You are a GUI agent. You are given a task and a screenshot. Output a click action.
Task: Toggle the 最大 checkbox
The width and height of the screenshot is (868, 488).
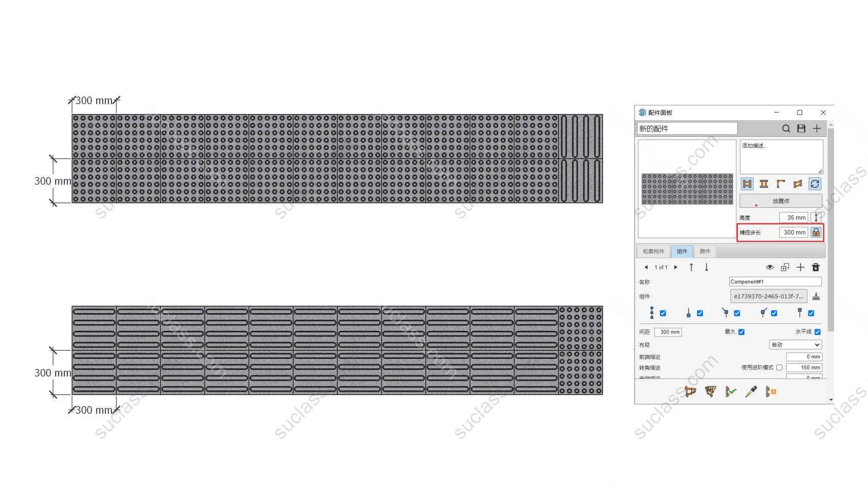(x=741, y=332)
